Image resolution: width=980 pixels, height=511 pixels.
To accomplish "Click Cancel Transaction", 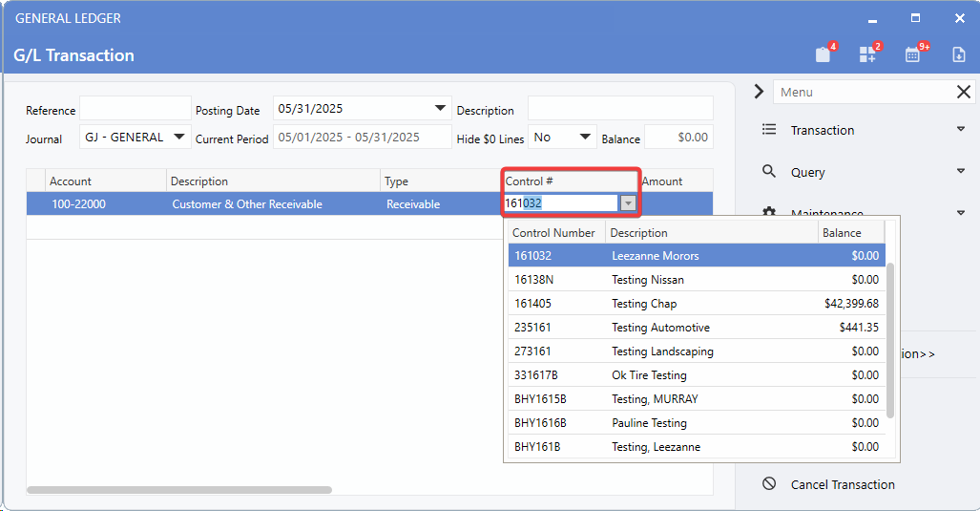I will click(843, 484).
